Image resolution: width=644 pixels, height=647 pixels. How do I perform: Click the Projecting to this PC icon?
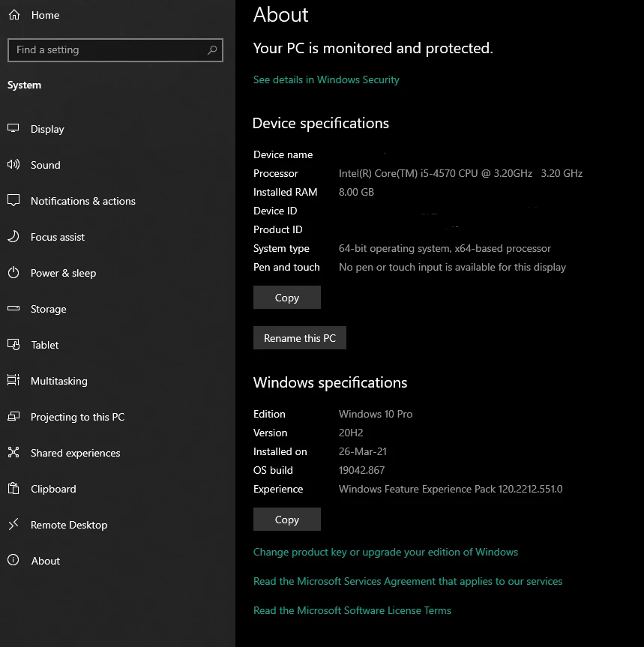point(13,416)
